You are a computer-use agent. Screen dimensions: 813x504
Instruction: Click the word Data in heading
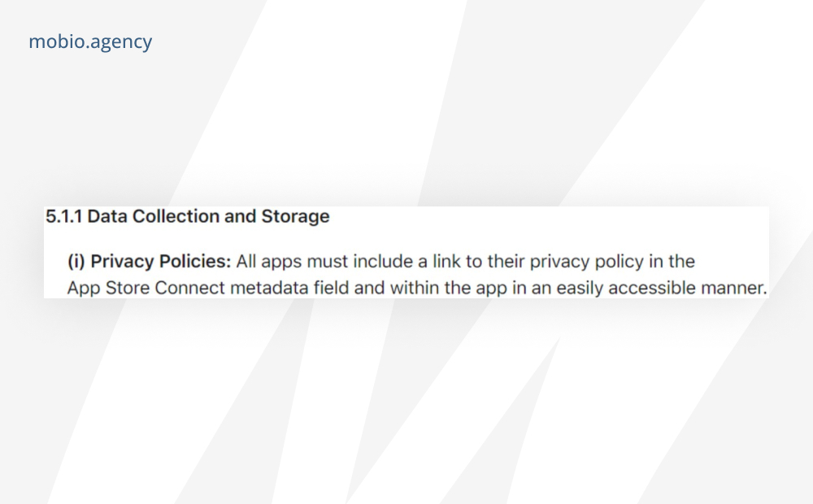pyautogui.click(x=107, y=216)
